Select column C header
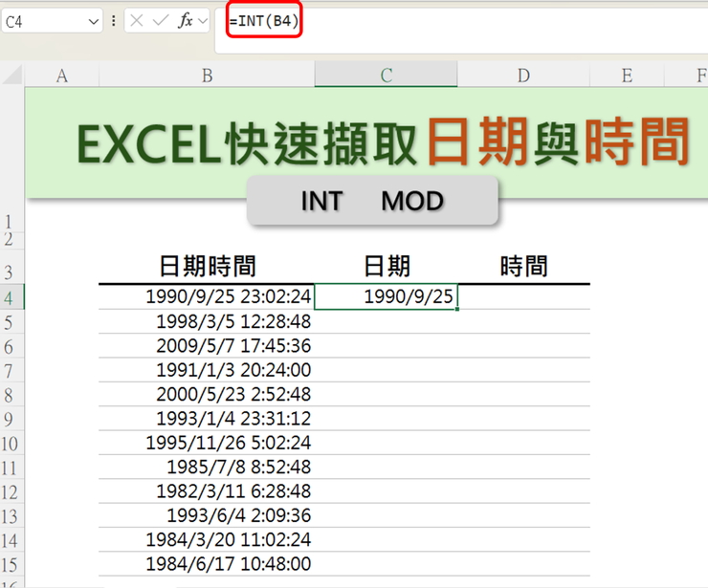The height and width of the screenshot is (588, 708). point(387,75)
